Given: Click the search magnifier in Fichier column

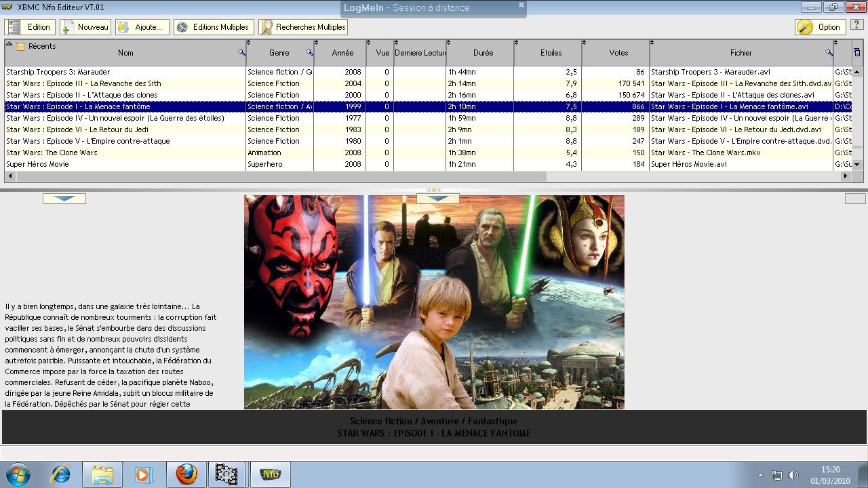Looking at the screenshot, I should tap(829, 53).
